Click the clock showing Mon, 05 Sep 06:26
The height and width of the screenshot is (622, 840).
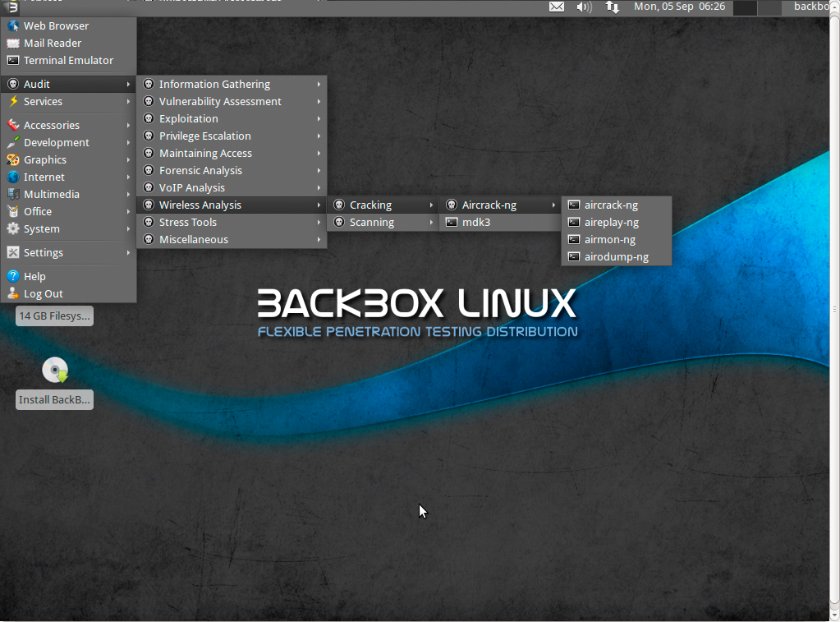[679, 7]
